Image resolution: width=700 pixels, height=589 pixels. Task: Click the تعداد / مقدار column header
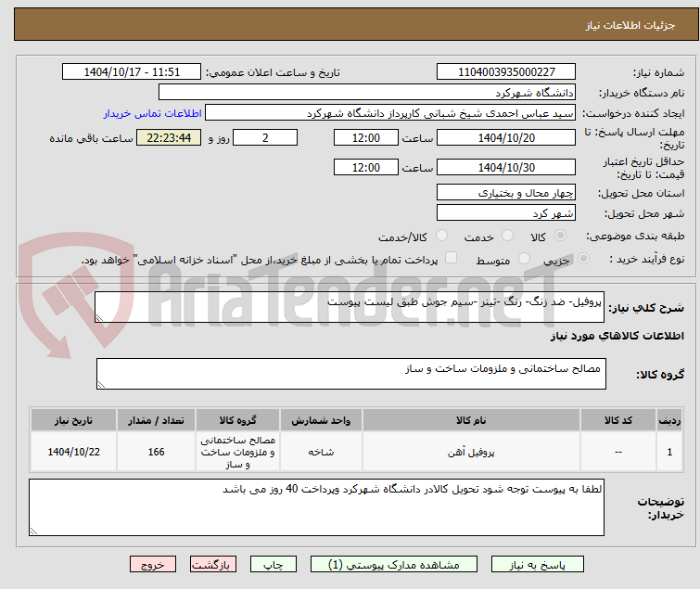[x=156, y=420]
